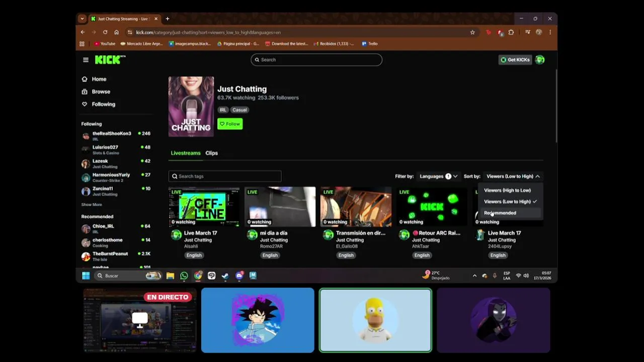Open Chrome three-dot menu
644x362 pixels.
tap(550, 32)
